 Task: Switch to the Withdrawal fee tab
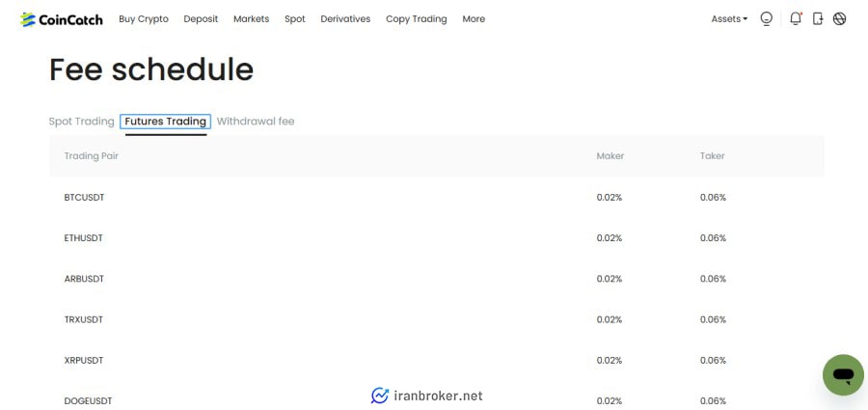pos(256,122)
